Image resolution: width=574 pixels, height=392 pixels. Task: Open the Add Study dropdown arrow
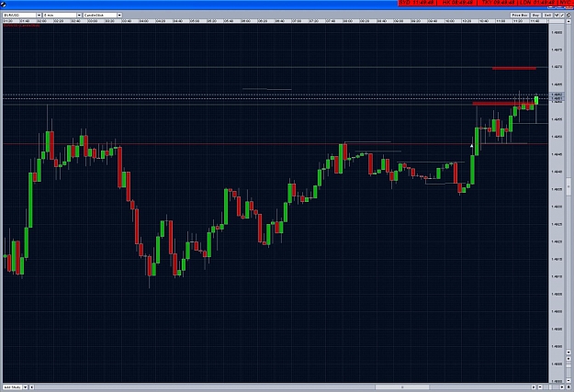pyautogui.click(x=26, y=386)
